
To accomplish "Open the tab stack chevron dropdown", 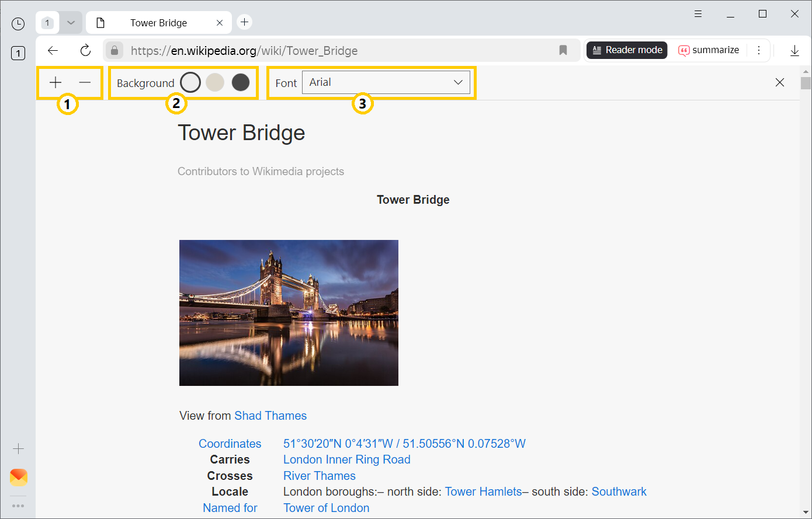I will 71,22.
